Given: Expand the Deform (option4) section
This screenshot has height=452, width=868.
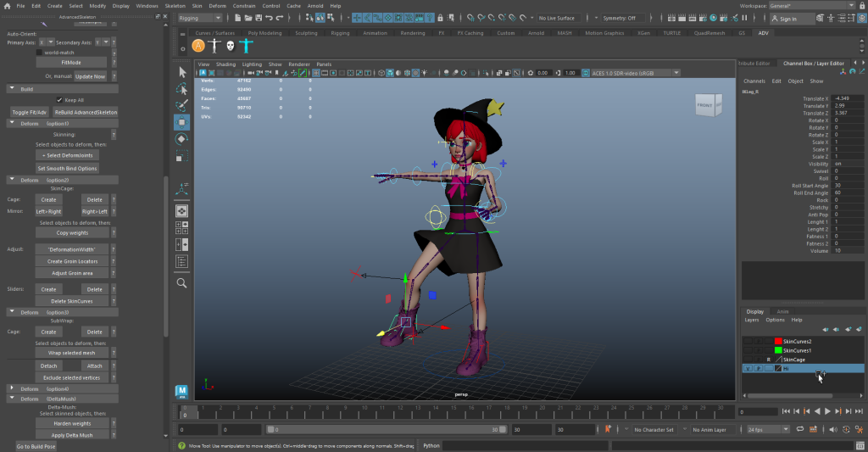Looking at the screenshot, I should 12,388.
